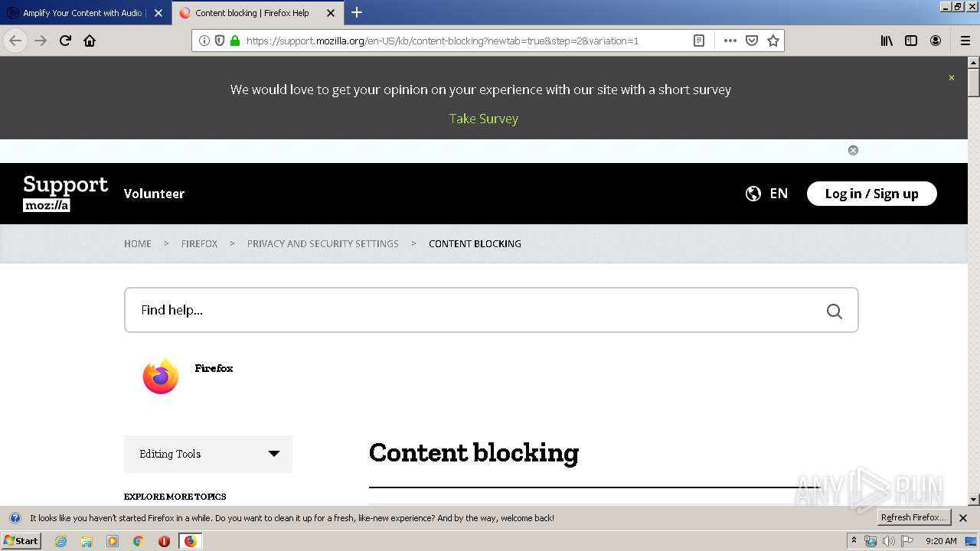Close the Content blocking tab

click(331, 13)
